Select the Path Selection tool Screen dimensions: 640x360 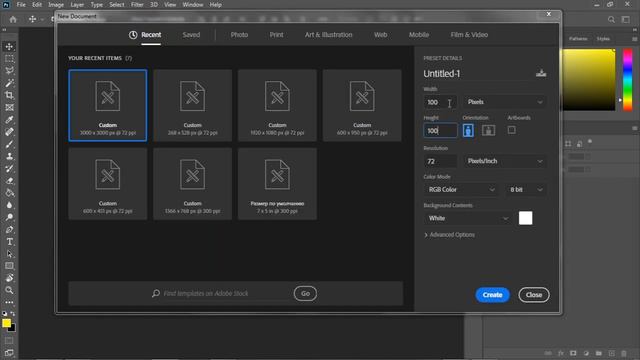(9, 254)
